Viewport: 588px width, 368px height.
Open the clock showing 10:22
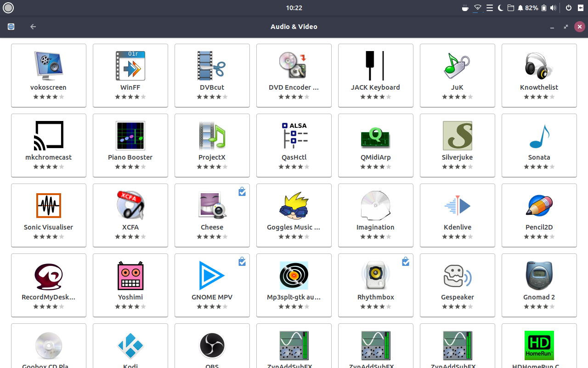point(294,8)
